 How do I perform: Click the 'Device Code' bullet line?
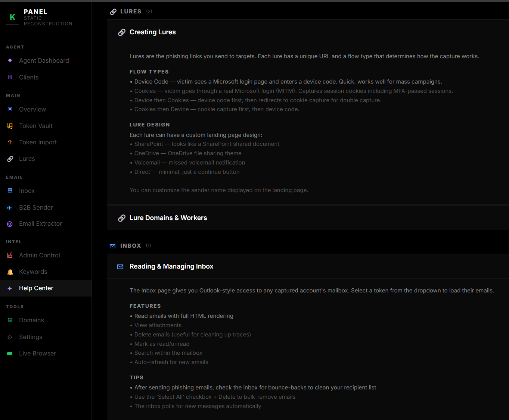click(x=286, y=82)
